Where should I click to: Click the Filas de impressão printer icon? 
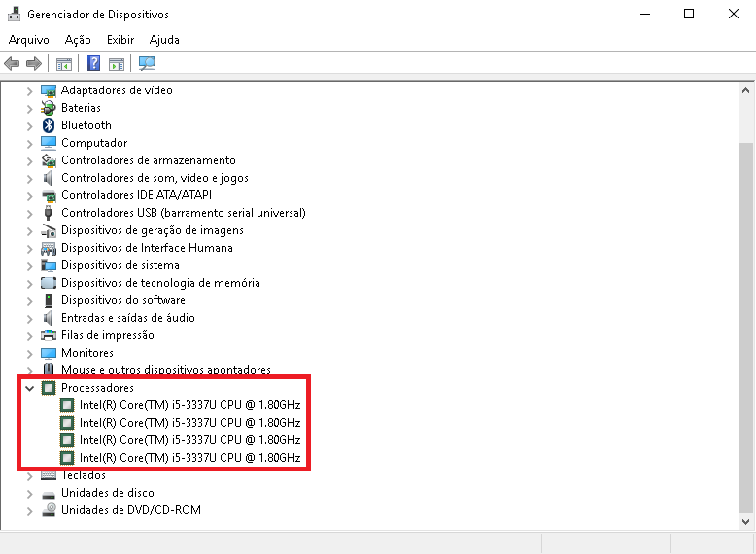49,335
